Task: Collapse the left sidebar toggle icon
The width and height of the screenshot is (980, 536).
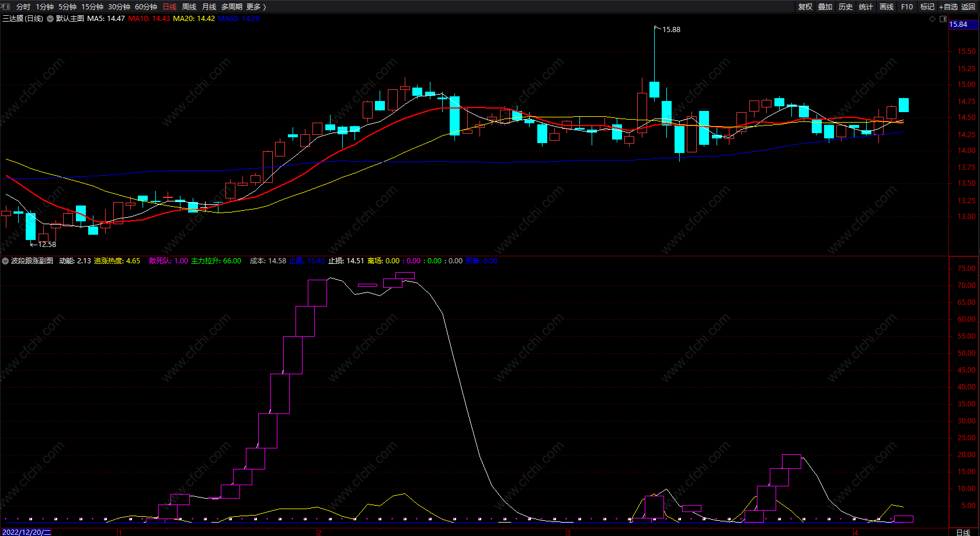Action: pyautogui.click(x=6, y=6)
